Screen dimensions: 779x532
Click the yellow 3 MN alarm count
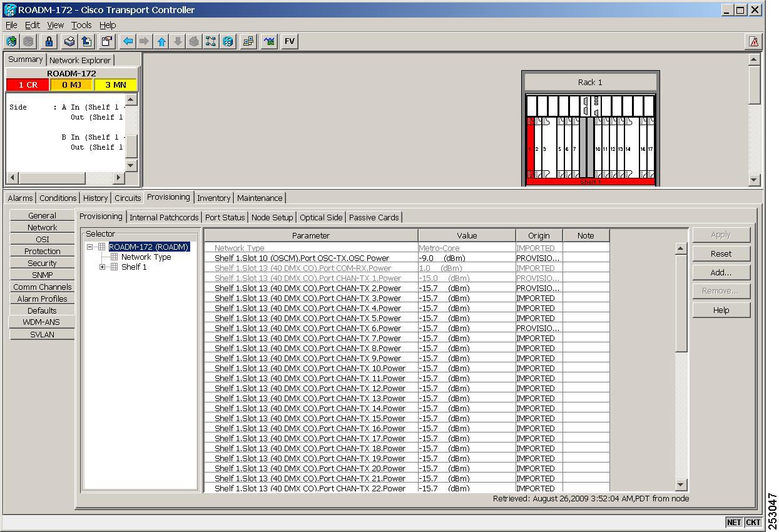[116, 84]
